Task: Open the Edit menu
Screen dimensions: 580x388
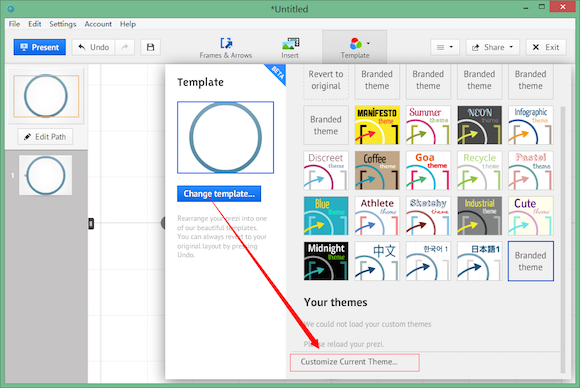Action: pyautogui.click(x=35, y=24)
